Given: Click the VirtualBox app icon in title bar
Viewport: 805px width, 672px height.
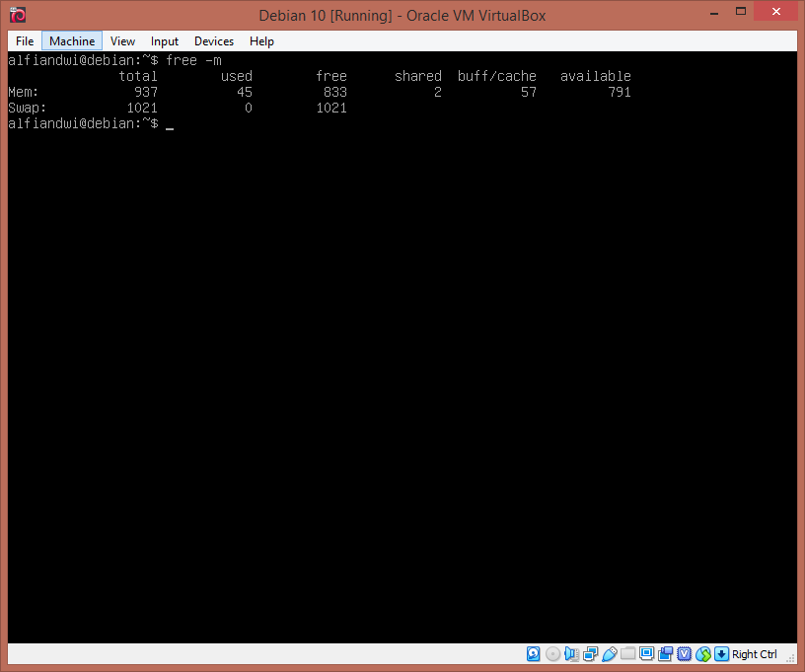Looking at the screenshot, I should click(18, 15).
